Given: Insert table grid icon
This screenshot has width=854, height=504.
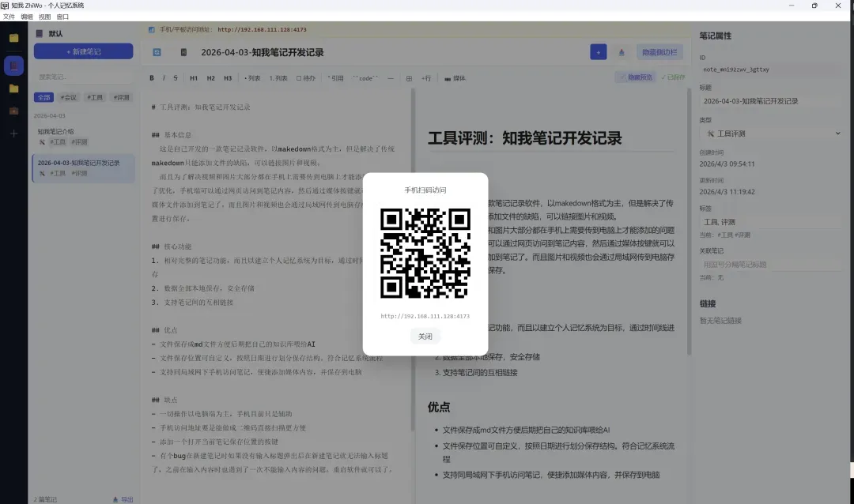Looking at the screenshot, I should (x=409, y=78).
